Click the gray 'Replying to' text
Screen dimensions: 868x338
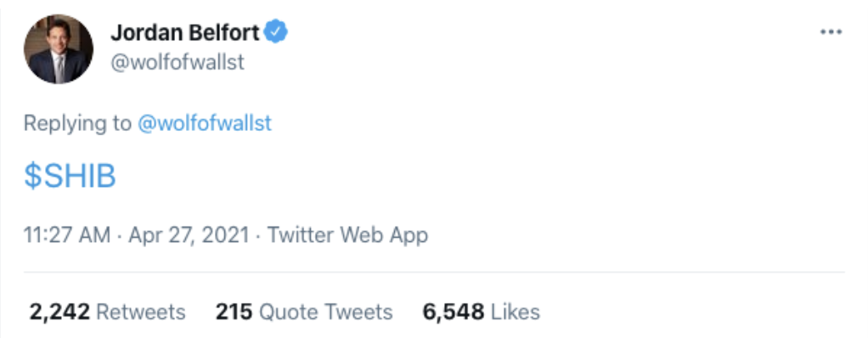tap(77, 123)
